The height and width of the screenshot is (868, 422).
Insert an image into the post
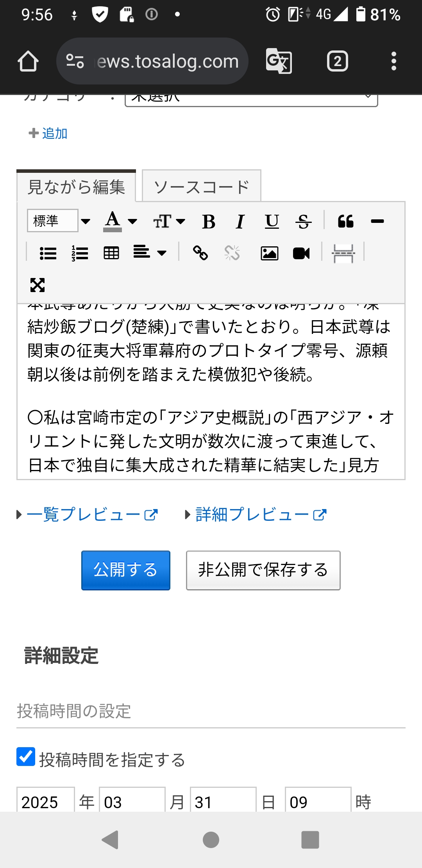[x=270, y=253]
